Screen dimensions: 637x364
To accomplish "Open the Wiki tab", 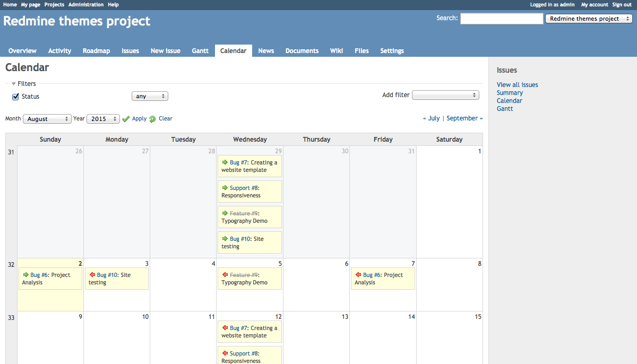I will tap(337, 51).
